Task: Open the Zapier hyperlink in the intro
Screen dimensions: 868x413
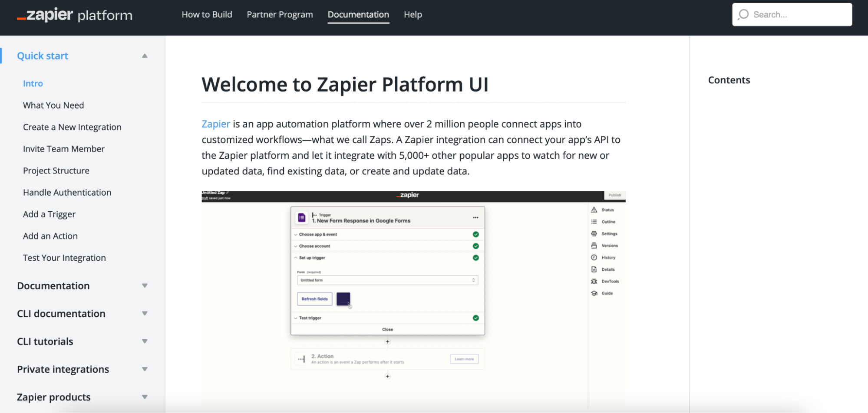Action: pyautogui.click(x=215, y=124)
